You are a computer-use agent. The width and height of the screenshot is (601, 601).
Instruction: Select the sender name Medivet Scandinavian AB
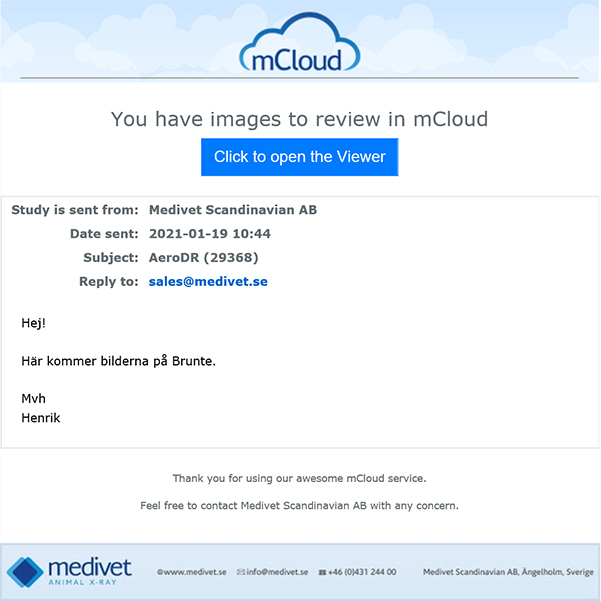233,210
